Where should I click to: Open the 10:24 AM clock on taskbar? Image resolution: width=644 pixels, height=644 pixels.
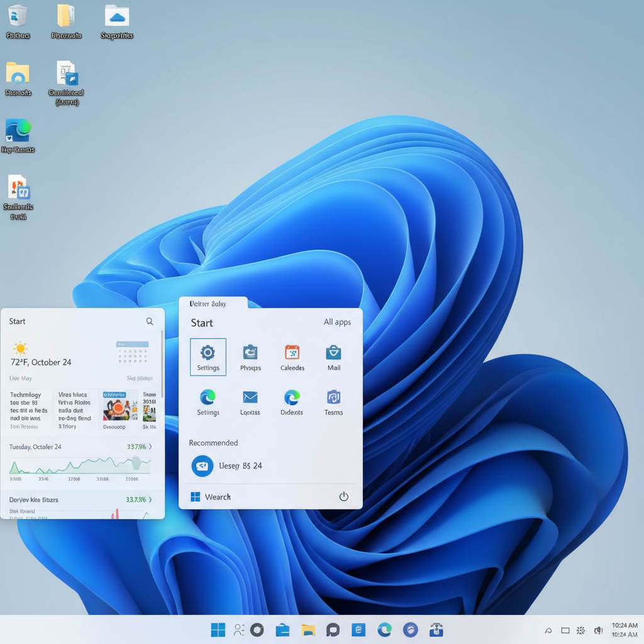click(x=625, y=630)
